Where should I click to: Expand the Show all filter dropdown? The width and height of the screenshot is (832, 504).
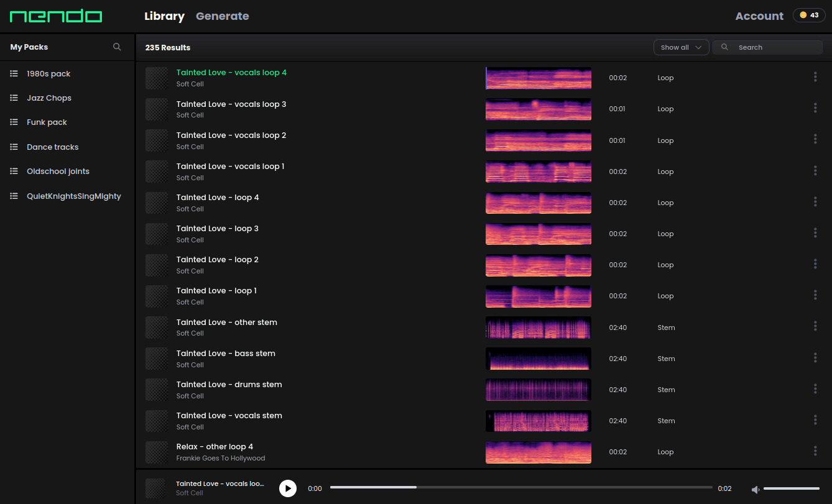click(x=681, y=47)
